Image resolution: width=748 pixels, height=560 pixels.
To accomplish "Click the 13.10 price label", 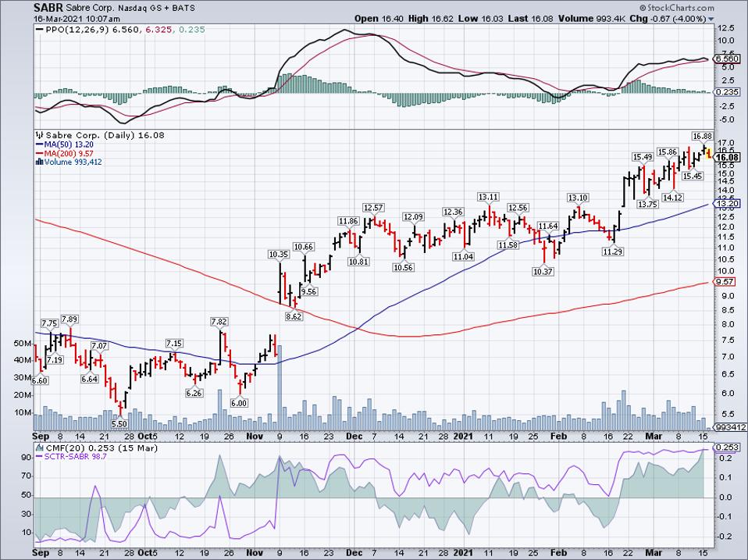I will [578, 198].
